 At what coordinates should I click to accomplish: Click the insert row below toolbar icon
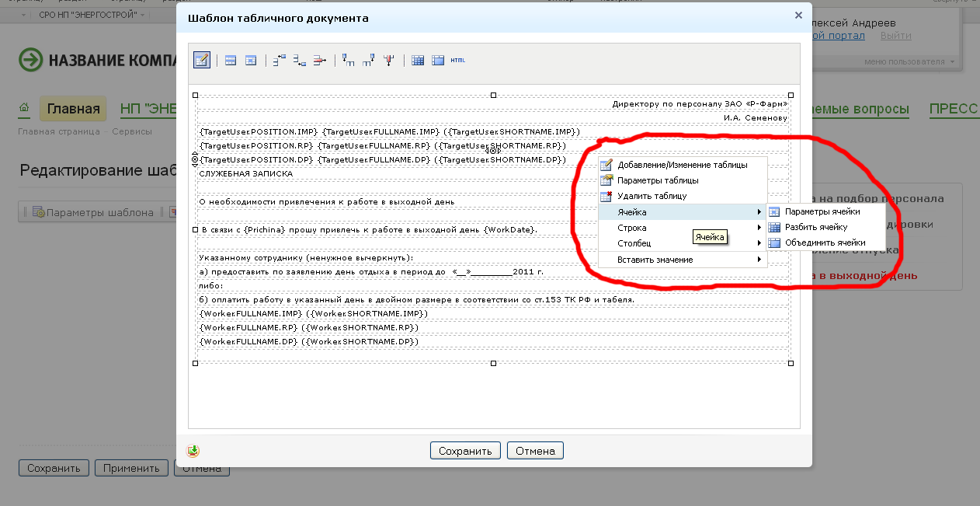click(x=299, y=60)
